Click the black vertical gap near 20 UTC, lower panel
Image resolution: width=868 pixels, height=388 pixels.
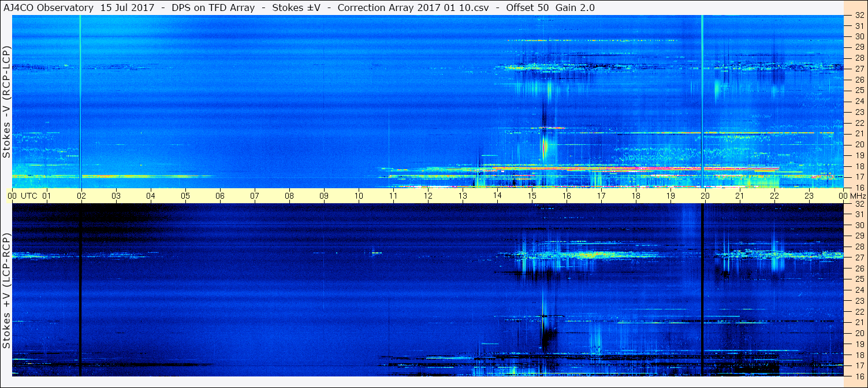coord(702,290)
